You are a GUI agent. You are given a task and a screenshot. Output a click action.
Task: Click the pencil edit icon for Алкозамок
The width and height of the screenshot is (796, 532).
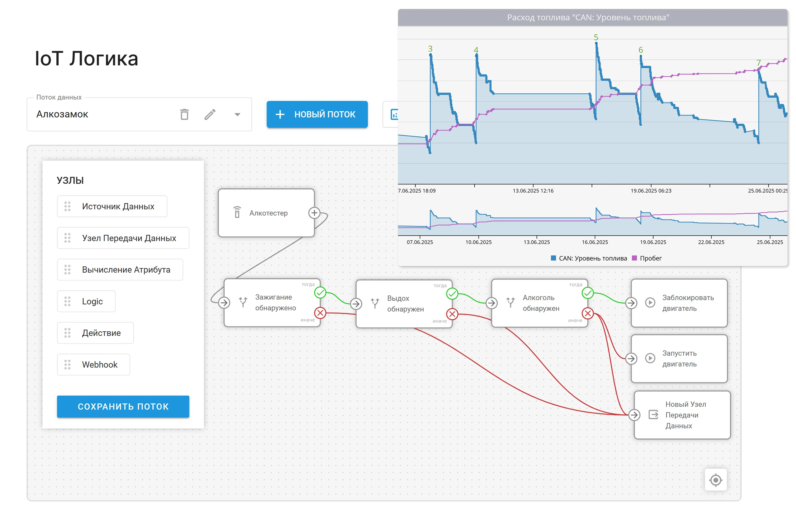(210, 114)
